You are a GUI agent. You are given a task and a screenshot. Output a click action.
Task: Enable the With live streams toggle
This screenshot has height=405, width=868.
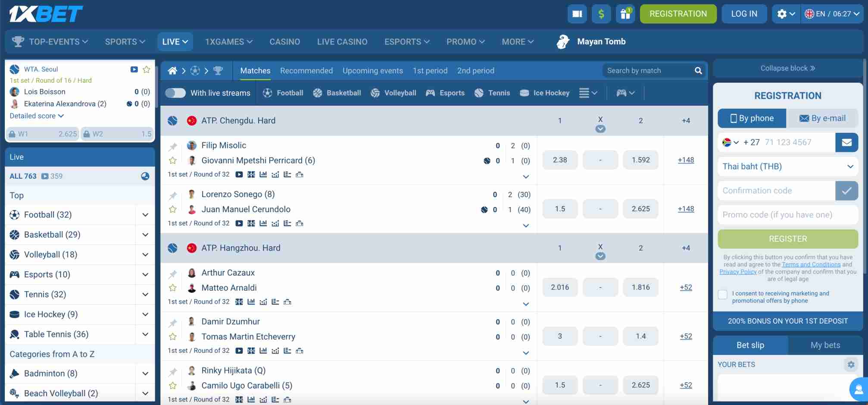click(x=175, y=93)
